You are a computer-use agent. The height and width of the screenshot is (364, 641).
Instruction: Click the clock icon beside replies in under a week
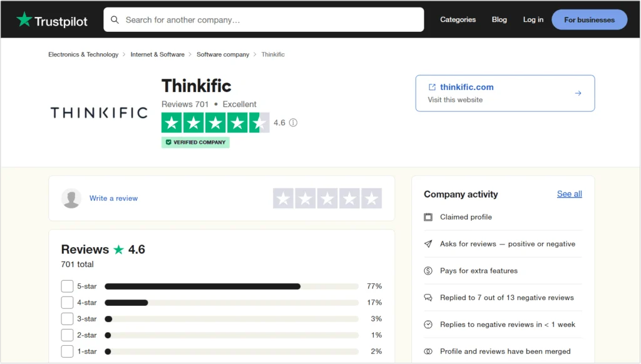pos(428,325)
